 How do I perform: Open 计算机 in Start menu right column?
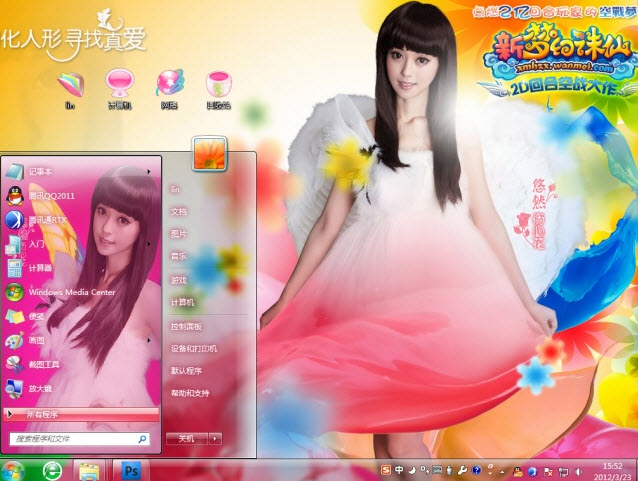pos(182,302)
